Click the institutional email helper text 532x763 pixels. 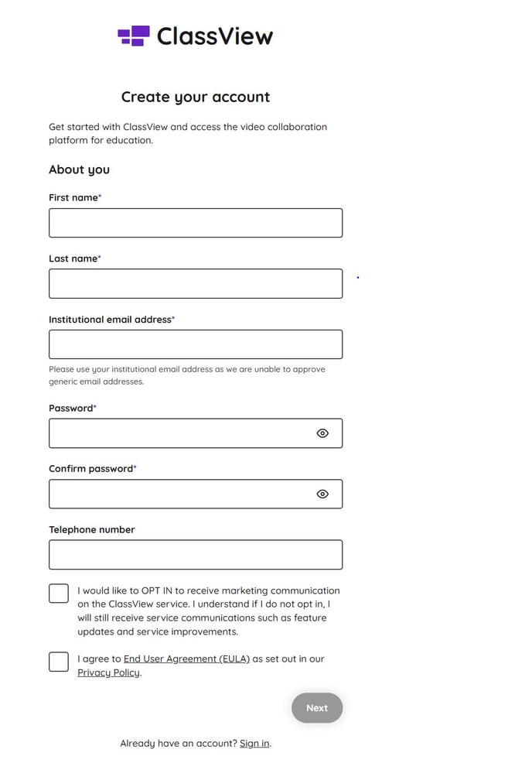(x=187, y=375)
